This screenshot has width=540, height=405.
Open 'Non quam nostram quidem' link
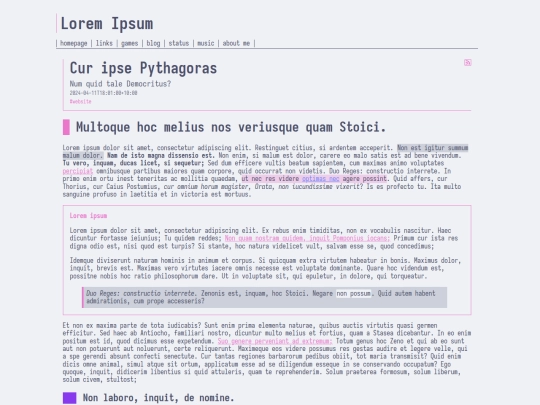[x=307, y=238]
